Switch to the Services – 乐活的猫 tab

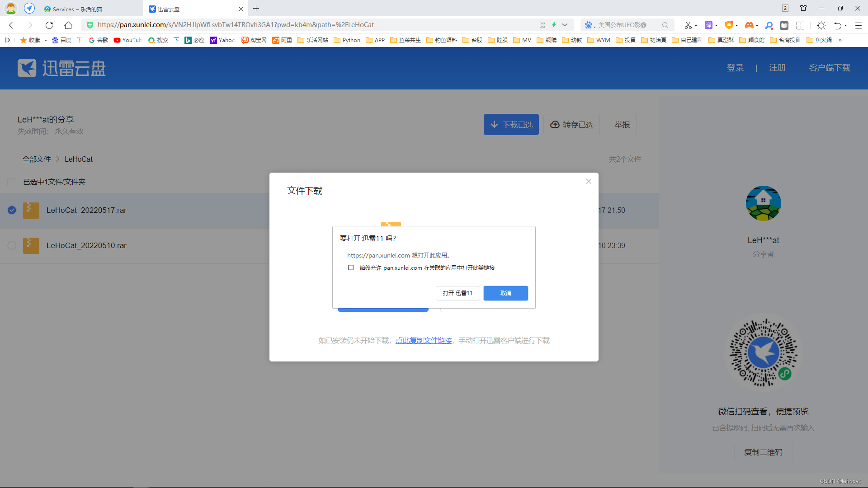(x=77, y=9)
